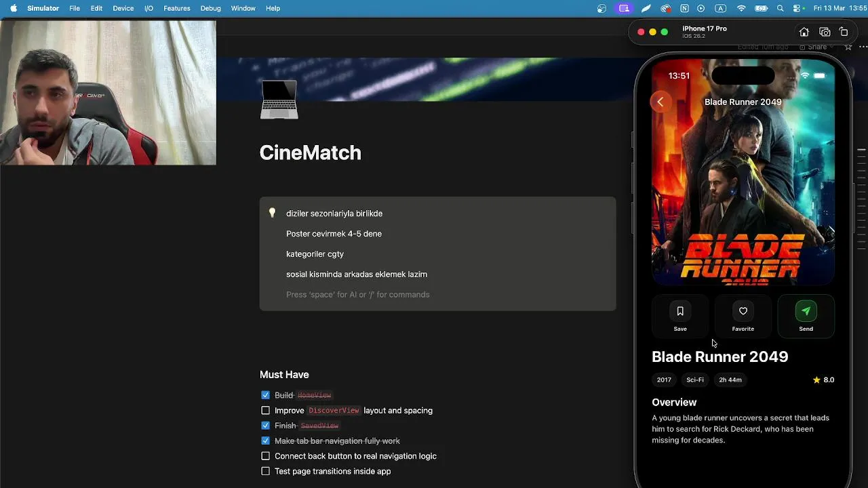Tap the Blade Runner 2049 poster image
Screen dimensions: 868x488
pyautogui.click(x=743, y=173)
